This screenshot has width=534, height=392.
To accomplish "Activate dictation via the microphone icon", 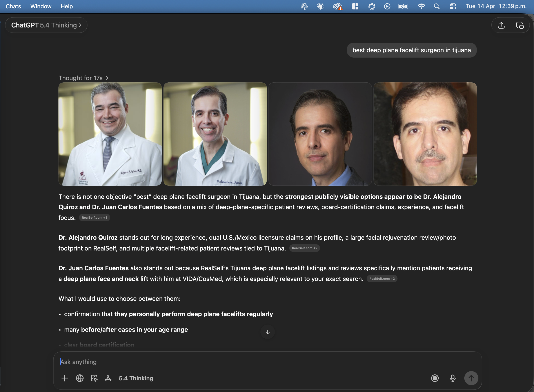I will coord(453,378).
